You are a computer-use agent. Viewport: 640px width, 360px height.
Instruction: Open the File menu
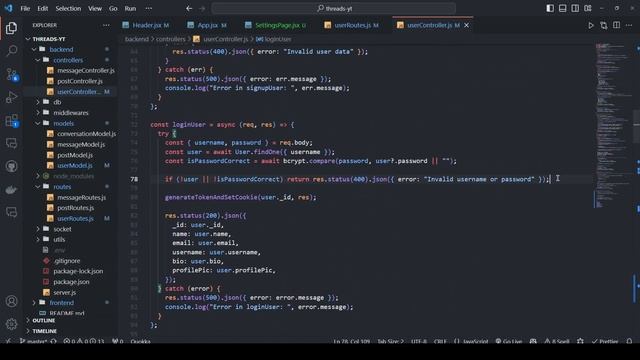click(25, 9)
